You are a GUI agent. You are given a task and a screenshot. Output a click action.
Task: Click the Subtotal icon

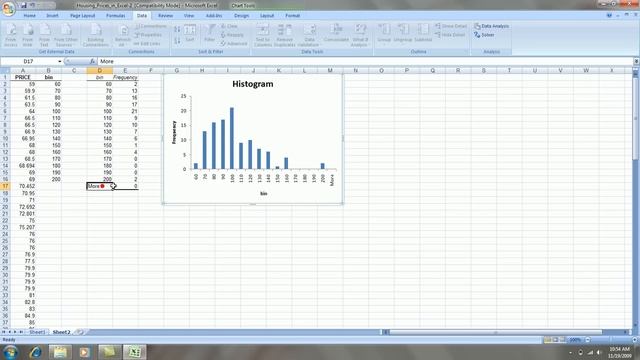423,34
